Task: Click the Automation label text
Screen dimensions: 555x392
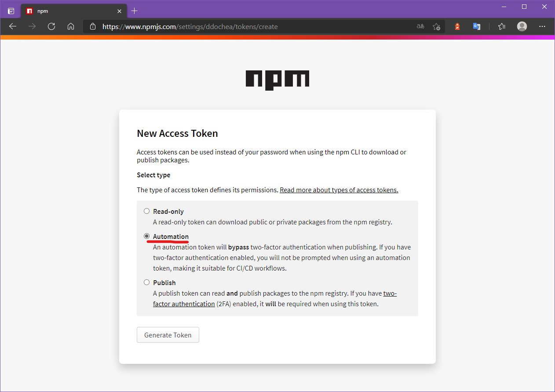Action: pyautogui.click(x=171, y=237)
